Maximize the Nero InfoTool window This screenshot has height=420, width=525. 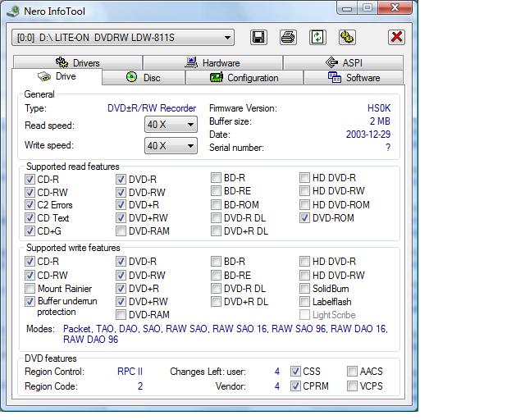(x=367, y=8)
